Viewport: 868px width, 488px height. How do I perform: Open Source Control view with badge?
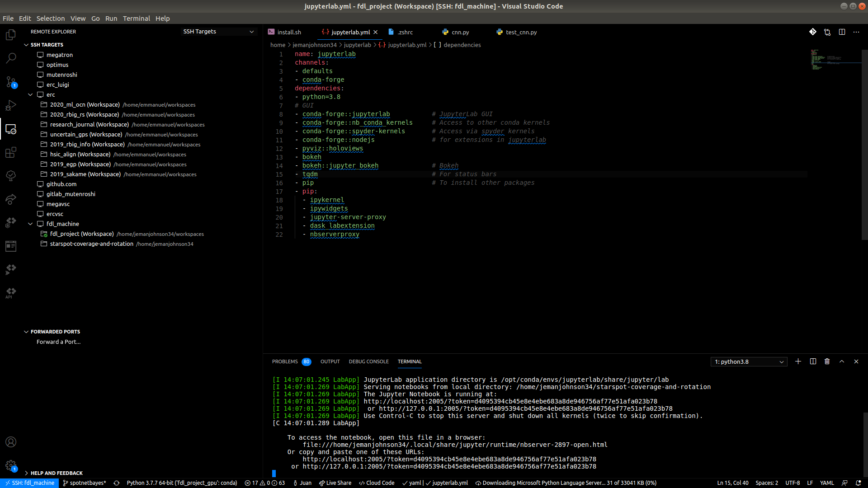tap(11, 82)
